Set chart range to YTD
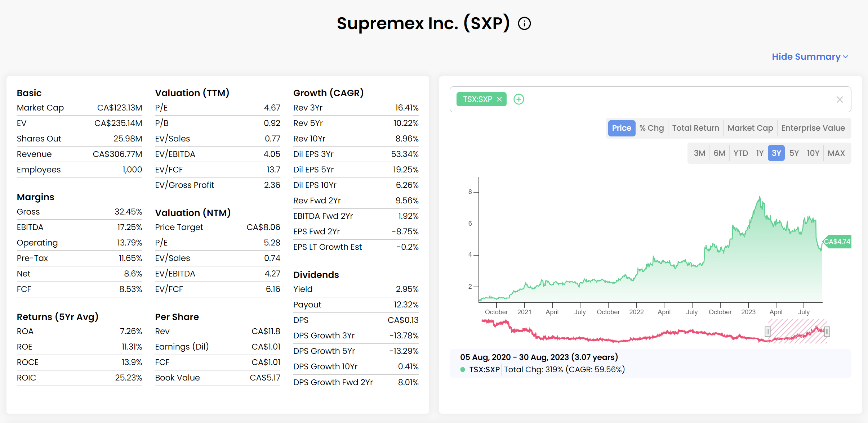This screenshot has height=423, width=868. click(740, 153)
